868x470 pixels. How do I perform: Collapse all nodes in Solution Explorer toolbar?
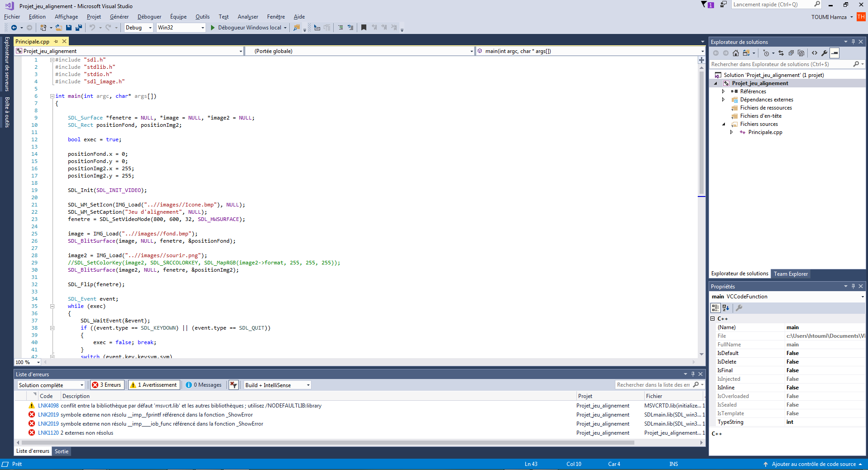791,53
